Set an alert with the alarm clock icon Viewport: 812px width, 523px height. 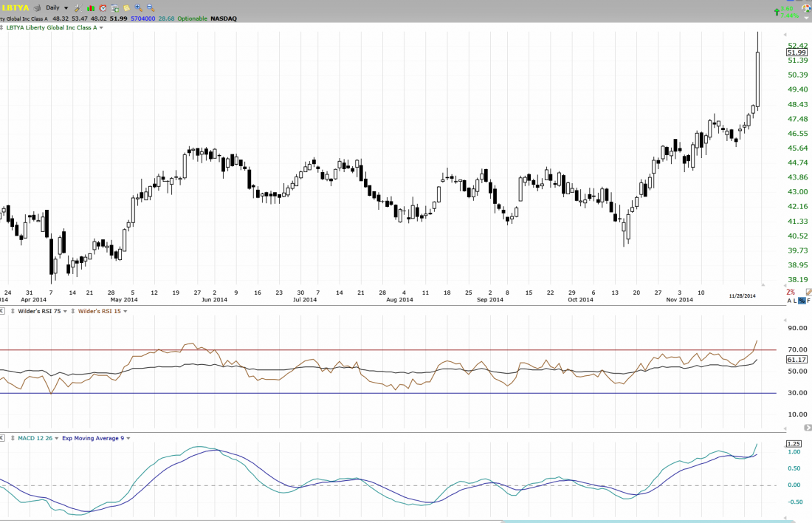click(103, 8)
